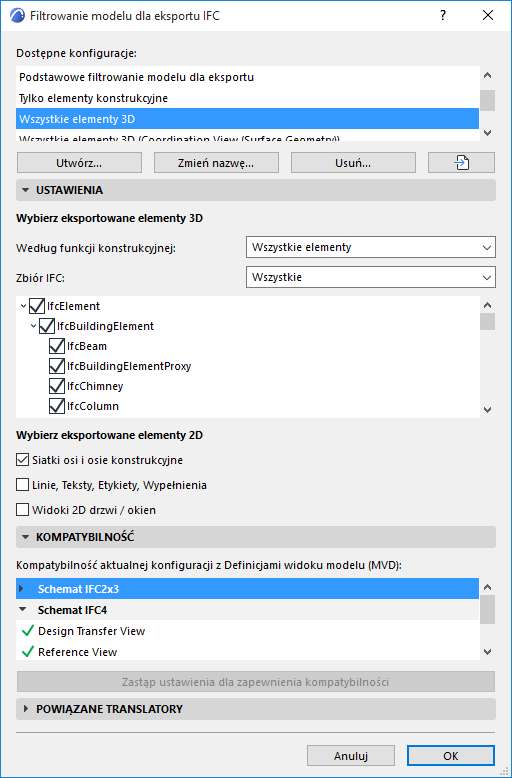This screenshot has width=512, height=778.
Task: Click the Reference View green checkmark
Action: pyautogui.click(x=28, y=651)
